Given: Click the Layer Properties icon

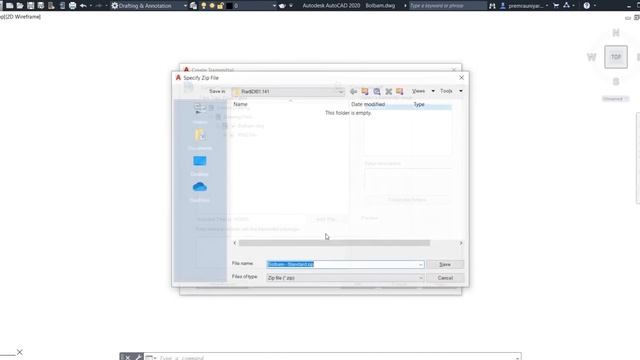Looking at the screenshot, I should (x=193, y=6).
